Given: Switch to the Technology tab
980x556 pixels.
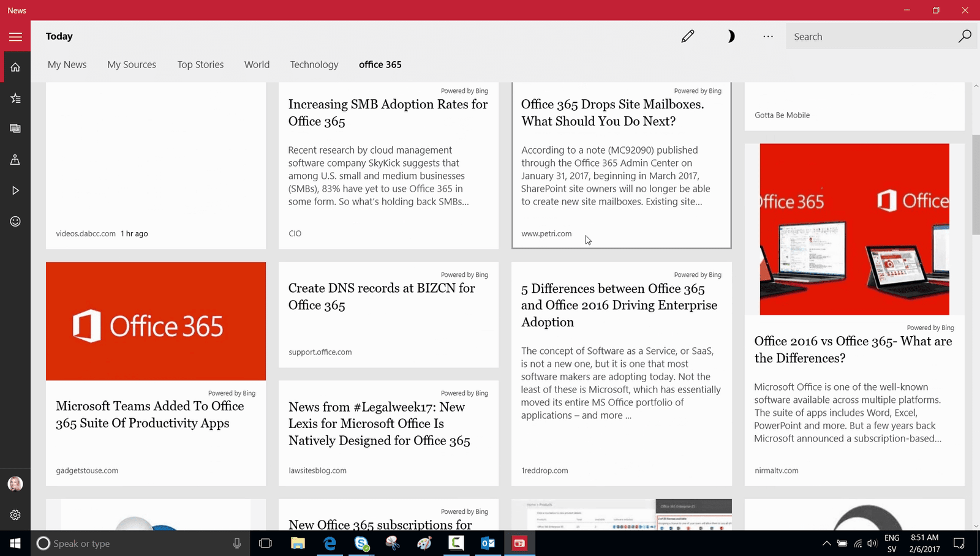Looking at the screenshot, I should point(314,64).
